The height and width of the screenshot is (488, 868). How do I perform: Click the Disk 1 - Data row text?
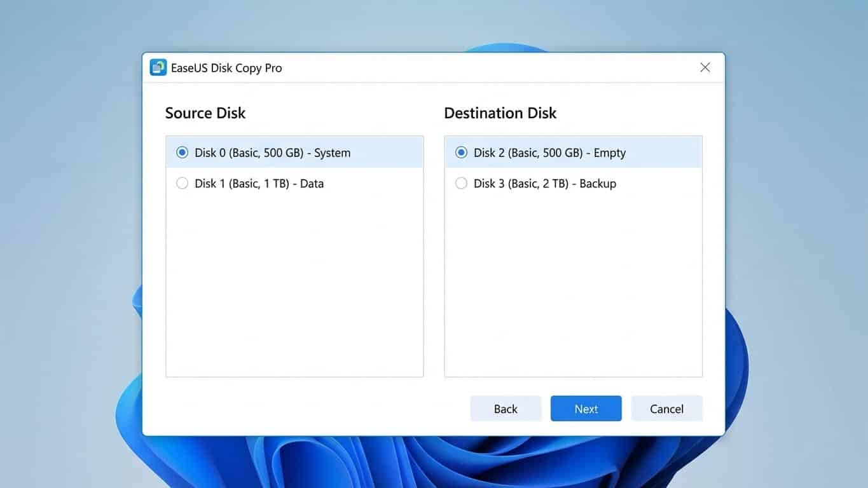click(259, 183)
